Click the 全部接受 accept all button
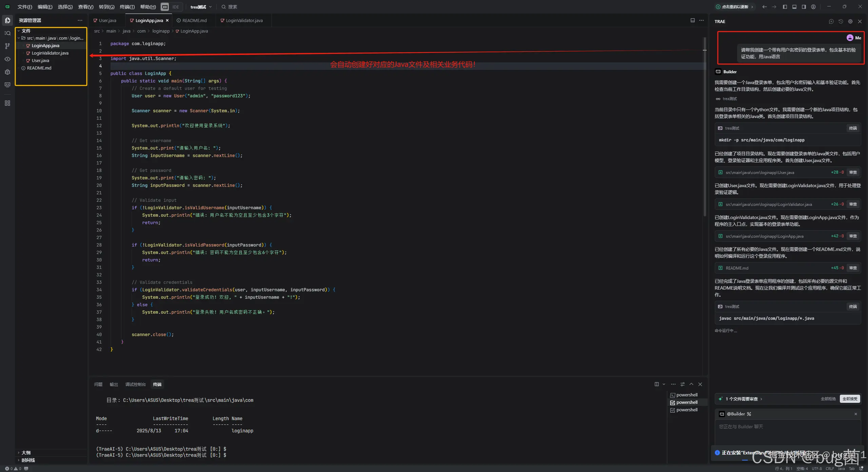 point(850,399)
